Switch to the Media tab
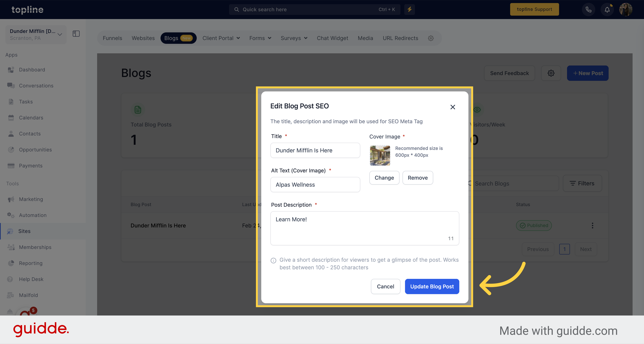The image size is (644, 344). 365,38
